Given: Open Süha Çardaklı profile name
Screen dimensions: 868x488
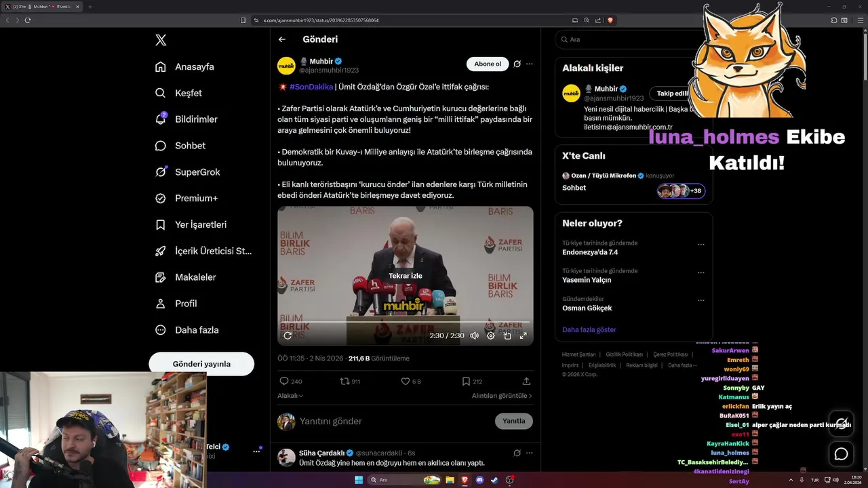Looking at the screenshot, I should (322, 453).
